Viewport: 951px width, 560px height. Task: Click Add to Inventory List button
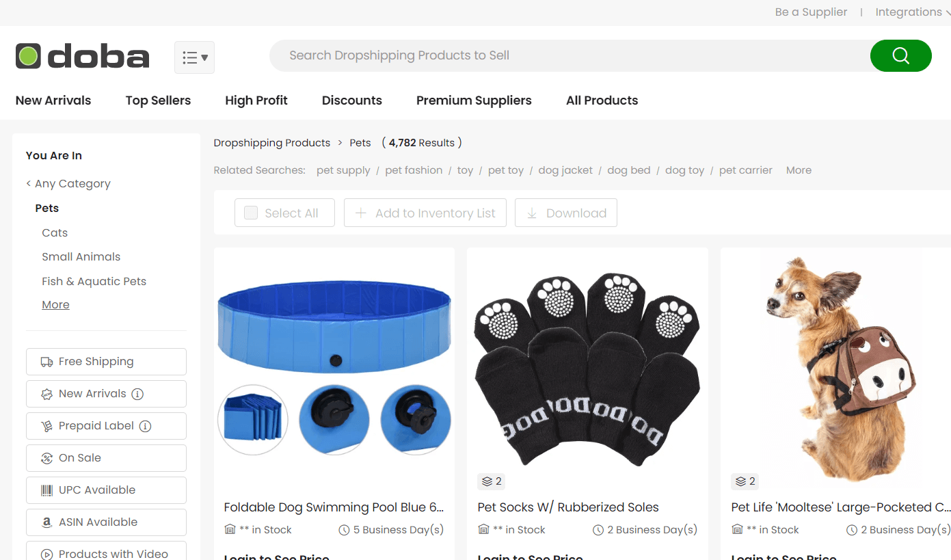pyautogui.click(x=425, y=213)
